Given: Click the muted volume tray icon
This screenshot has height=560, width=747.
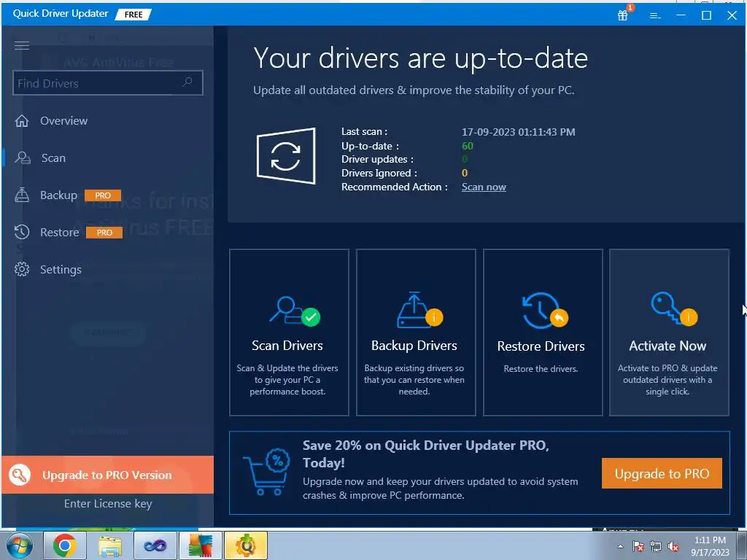Looking at the screenshot, I should pos(673,547).
